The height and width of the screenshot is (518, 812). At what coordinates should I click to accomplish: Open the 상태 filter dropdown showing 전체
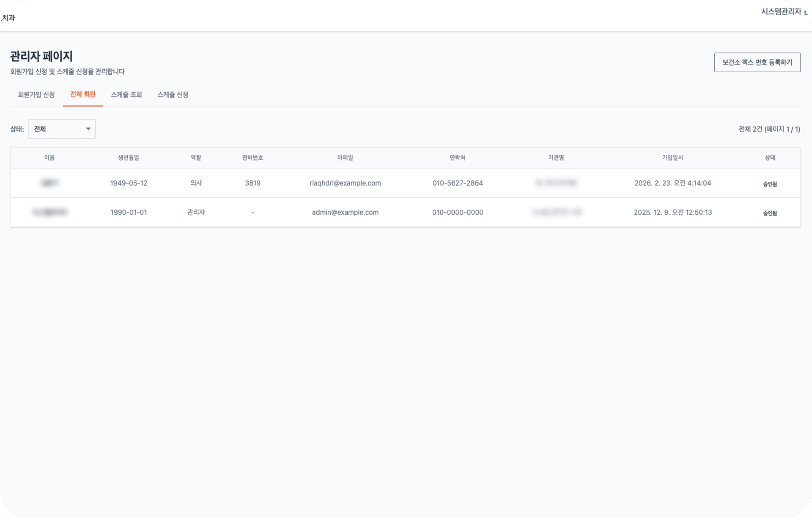[x=62, y=129]
